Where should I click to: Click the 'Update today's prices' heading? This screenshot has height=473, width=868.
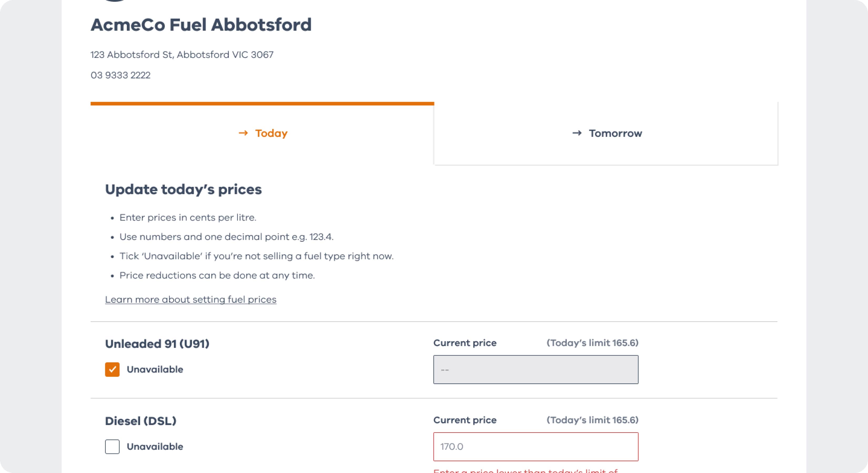tap(183, 189)
